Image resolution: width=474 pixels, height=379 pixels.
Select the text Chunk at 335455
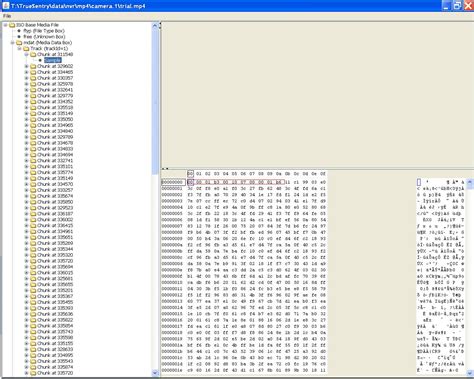click(55, 302)
